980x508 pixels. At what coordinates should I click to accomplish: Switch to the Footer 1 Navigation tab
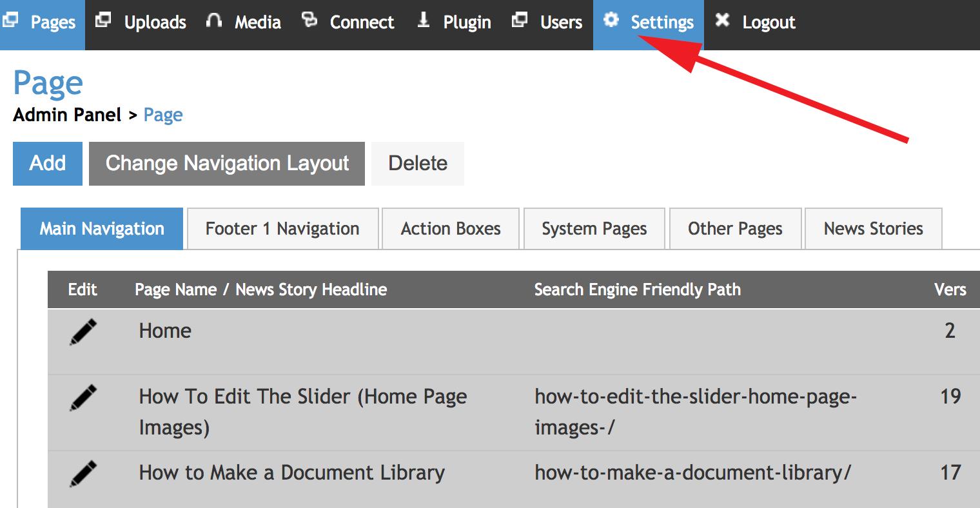[282, 229]
